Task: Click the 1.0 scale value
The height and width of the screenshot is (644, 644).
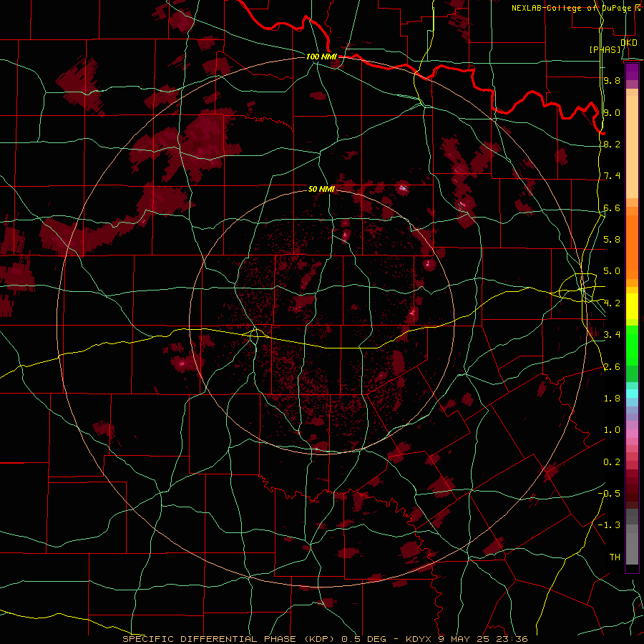Action: click(612, 430)
